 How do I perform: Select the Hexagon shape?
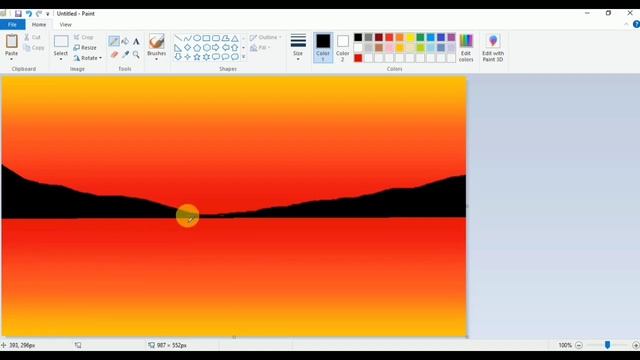pyautogui.click(x=207, y=47)
